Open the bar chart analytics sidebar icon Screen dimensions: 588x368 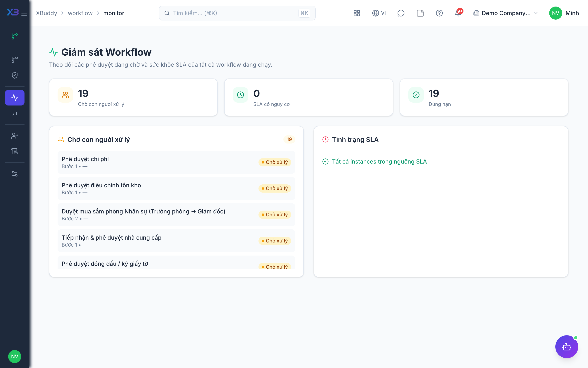pos(14,113)
